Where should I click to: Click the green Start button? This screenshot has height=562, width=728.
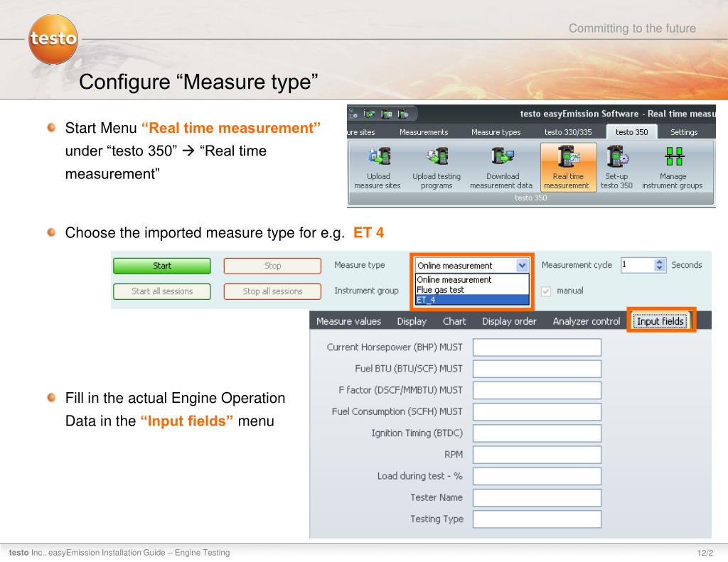pyautogui.click(x=162, y=266)
